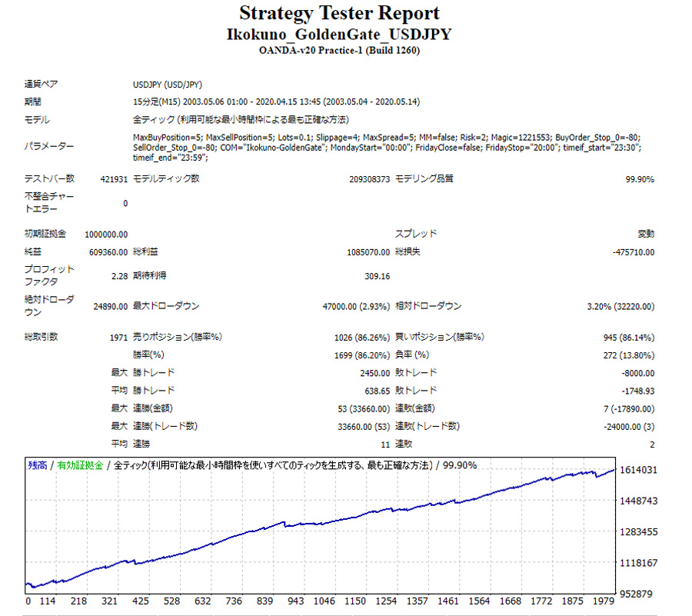Click the largest loss trade value -8000.00
Screen dimensions: 692x616
click(638, 373)
